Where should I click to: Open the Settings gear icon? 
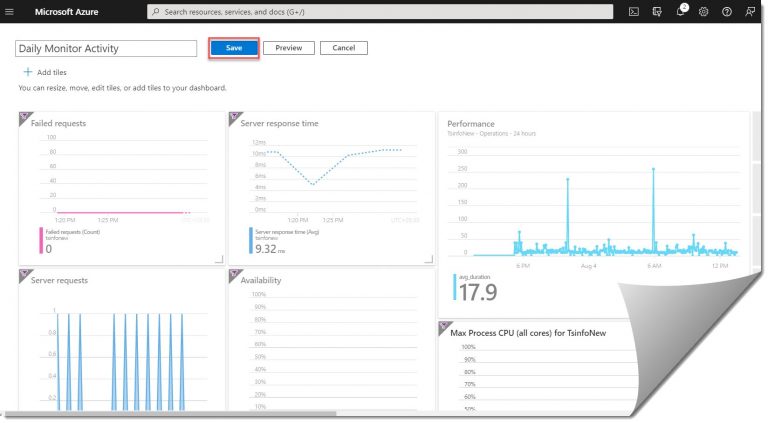pyautogui.click(x=703, y=12)
